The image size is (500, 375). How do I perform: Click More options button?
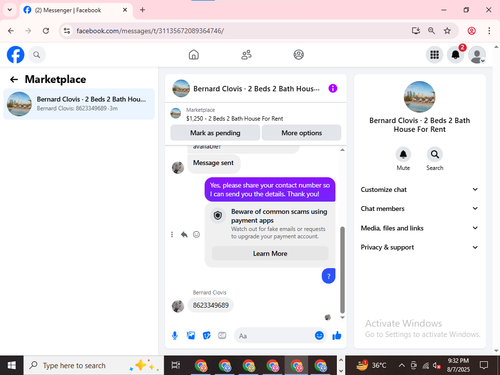point(302,133)
